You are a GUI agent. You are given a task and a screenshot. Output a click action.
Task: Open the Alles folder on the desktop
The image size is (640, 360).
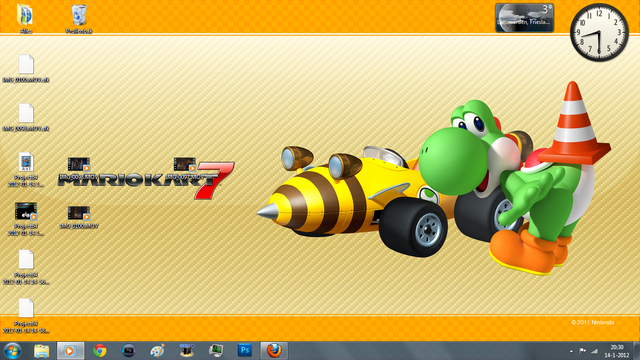tap(26, 18)
